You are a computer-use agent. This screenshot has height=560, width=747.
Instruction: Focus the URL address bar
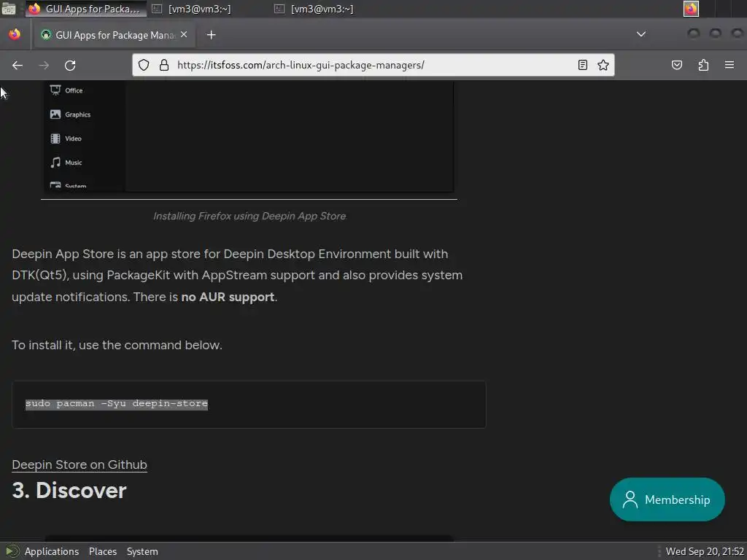click(x=374, y=65)
